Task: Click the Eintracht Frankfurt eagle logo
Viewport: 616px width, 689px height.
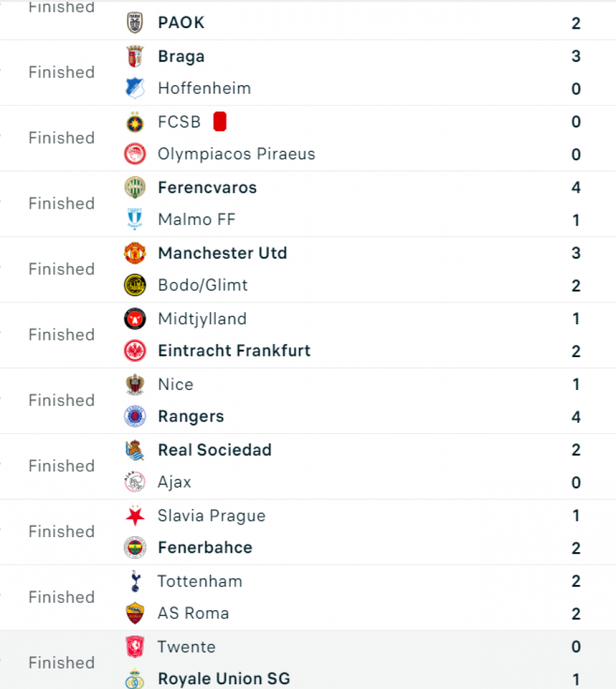Action: pyautogui.click(x=135, y=351)
